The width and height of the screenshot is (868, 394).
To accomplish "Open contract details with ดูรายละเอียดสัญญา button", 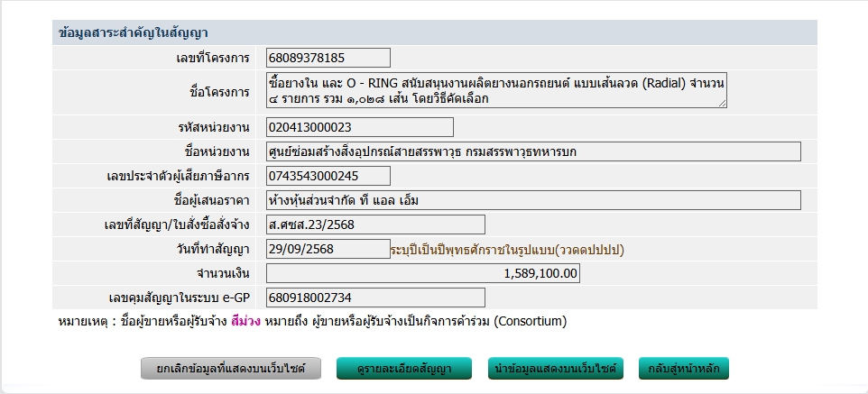I will tap(406, 368).
